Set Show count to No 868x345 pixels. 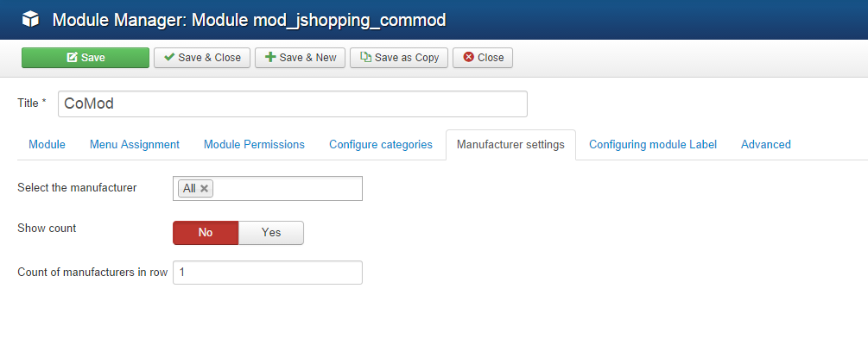pos(206,232)
